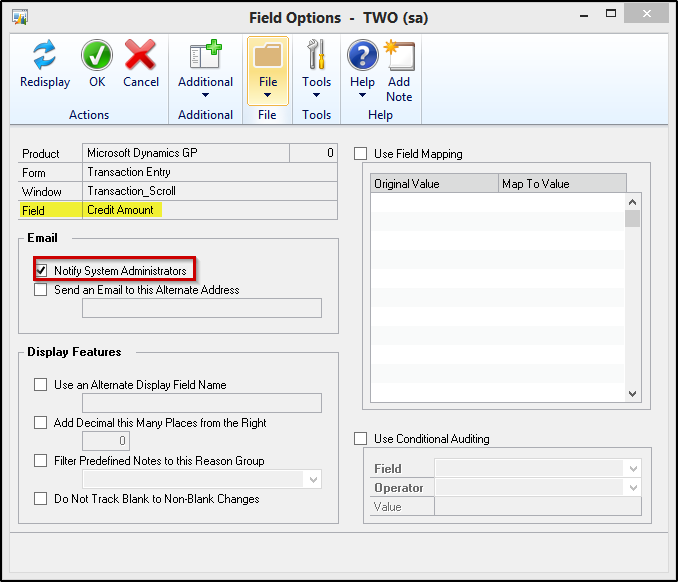This screenshot has height=582, width=678.
Task: Click the green OK checkmark icon
Action: (x=97, y=55)
